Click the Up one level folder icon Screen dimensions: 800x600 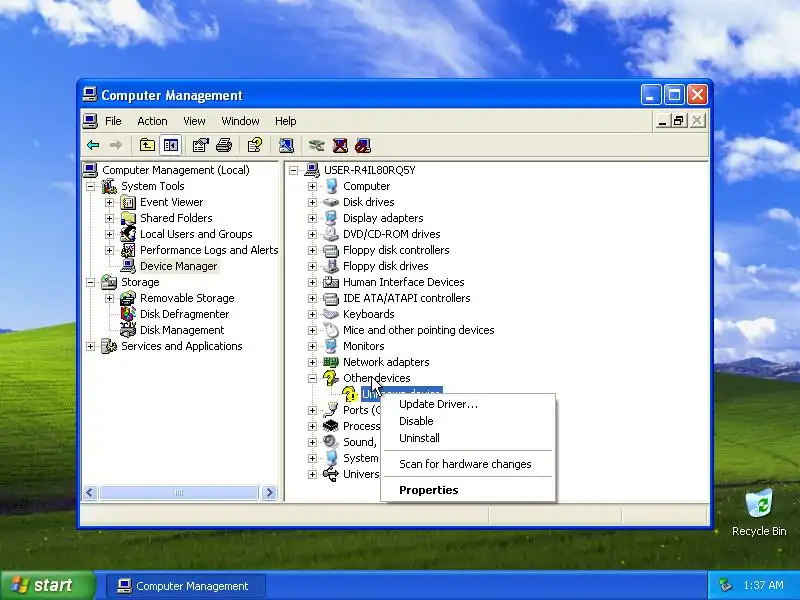147,145
